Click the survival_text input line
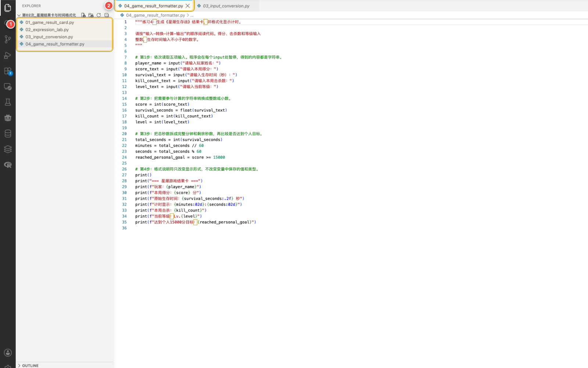The height and width of the screenshot is (368, 588). [x=186, y=75]
